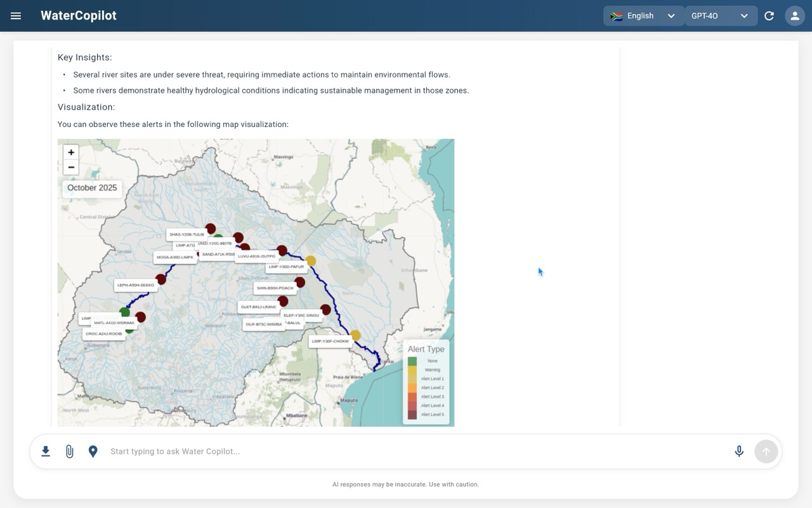Open the user account profile icon
The image size is (812, 508).
(x=794, y=16)
